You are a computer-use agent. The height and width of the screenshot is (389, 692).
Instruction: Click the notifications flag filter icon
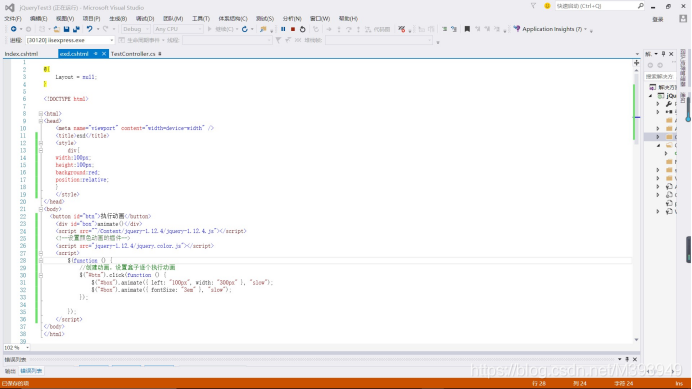pos(533,6)
